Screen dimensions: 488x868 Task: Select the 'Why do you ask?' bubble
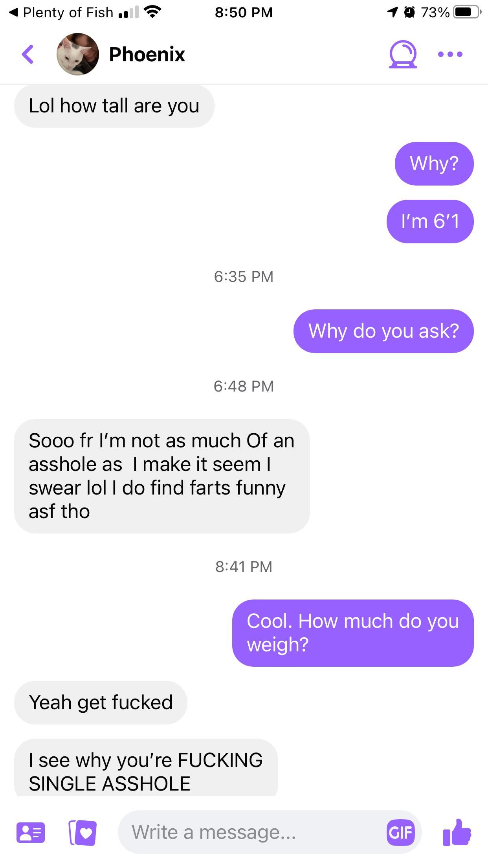[383, 331]
